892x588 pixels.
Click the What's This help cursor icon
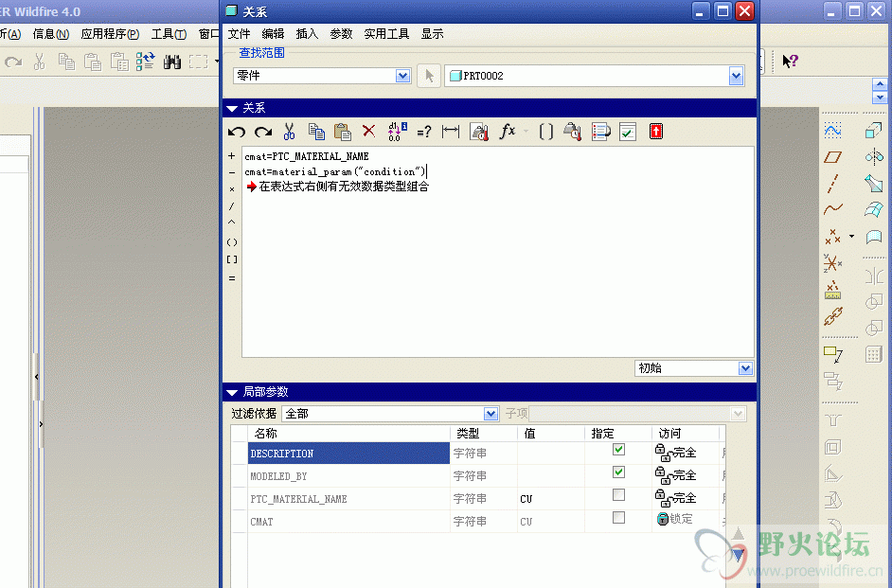tap(790, 61)
